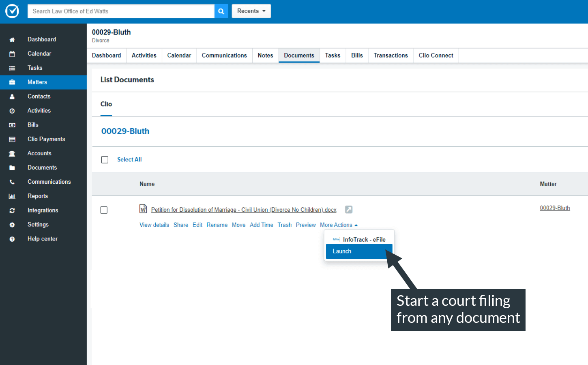Focus the Search Law Office input field
This screenshot has height=365, width=588.
121,11
